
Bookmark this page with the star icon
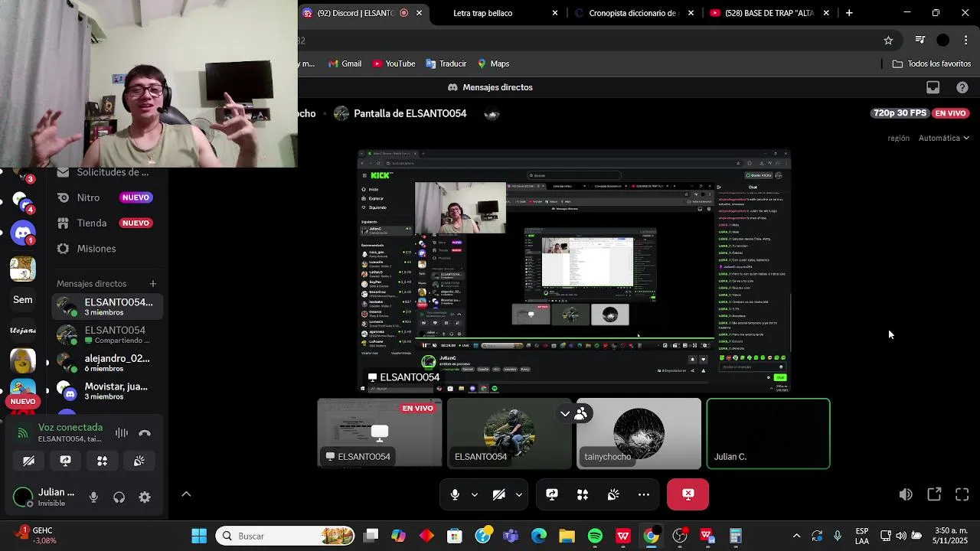[888, 41]
